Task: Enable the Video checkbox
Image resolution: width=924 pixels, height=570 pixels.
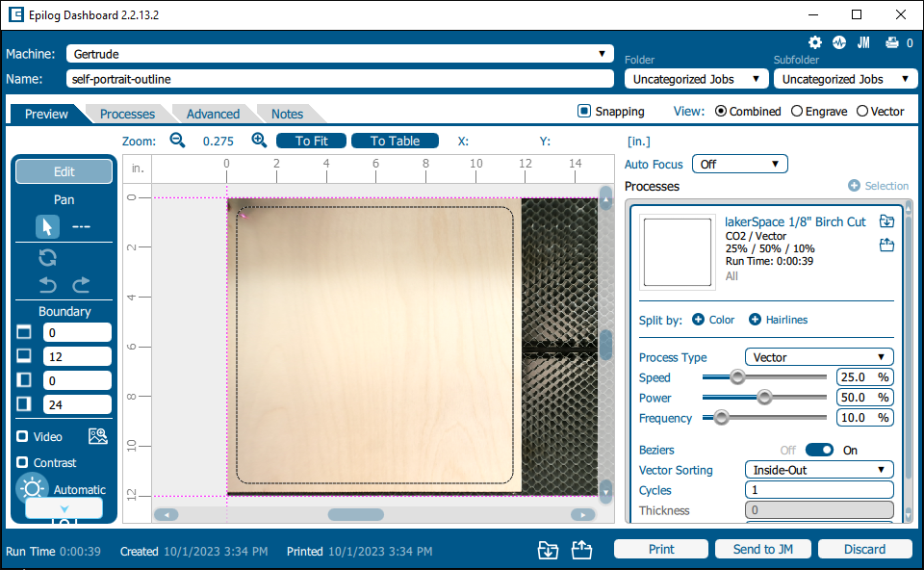Action: [x=22, y=436]
